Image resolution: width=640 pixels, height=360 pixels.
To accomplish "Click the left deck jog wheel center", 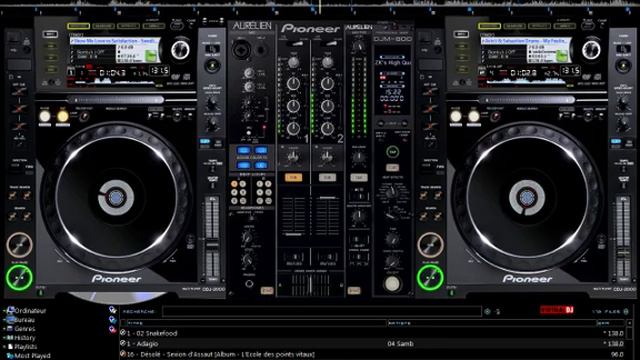I will coord(116,198).
